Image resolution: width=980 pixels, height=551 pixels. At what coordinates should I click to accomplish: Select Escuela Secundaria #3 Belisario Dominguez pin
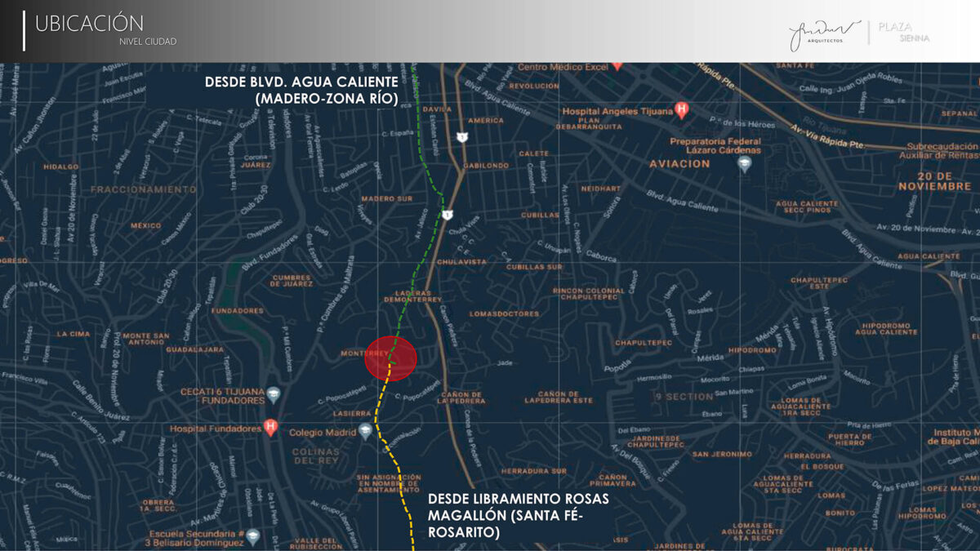tap(253, 536)
